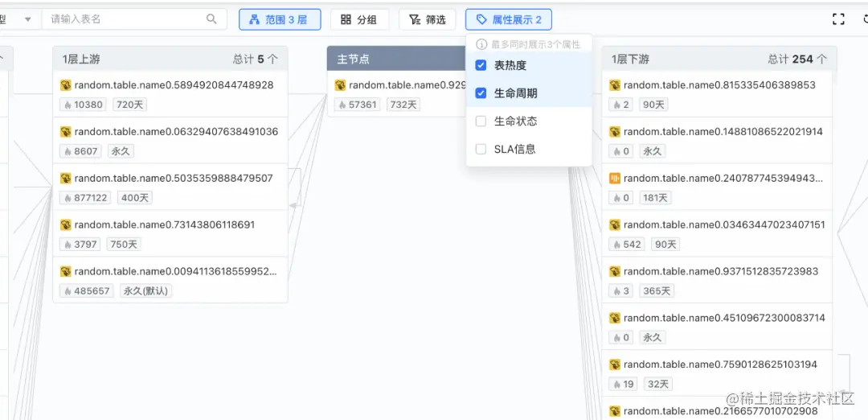Click the 365天 lifecycle tag

pos(657,291)
